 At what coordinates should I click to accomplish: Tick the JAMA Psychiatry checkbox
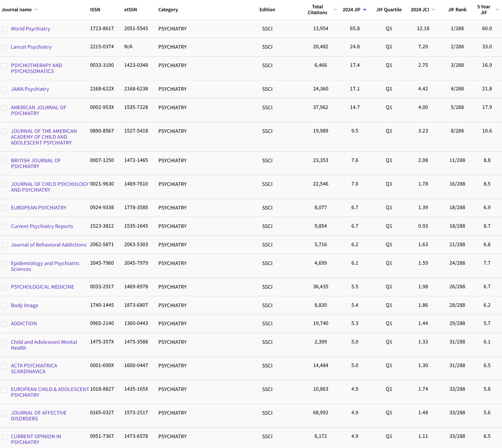point(4,89)
